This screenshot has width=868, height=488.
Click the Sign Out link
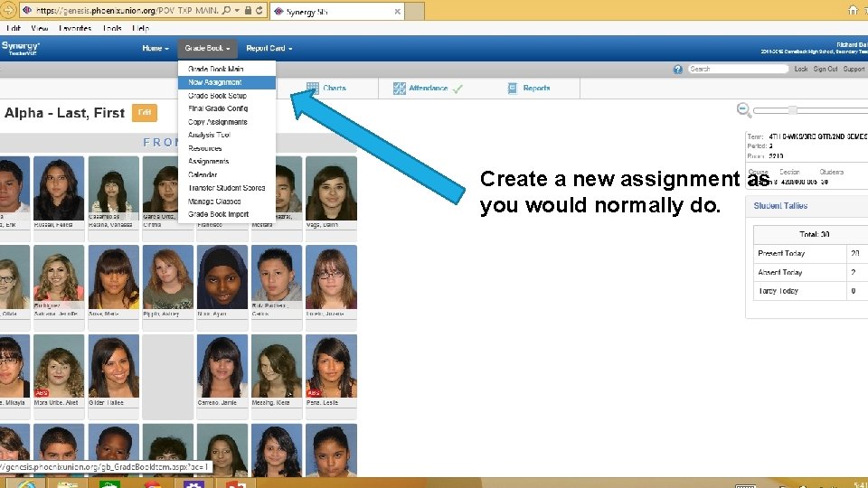[x=826, y=70]
